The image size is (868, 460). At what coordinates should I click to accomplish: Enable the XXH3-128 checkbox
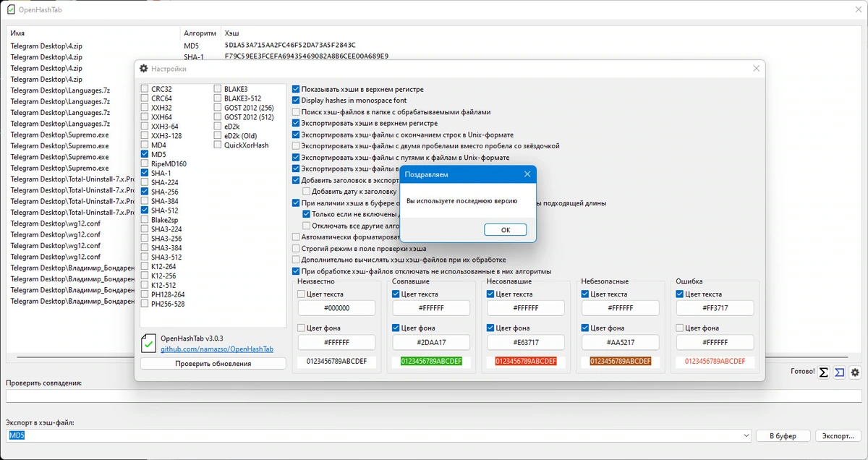point(145,136)
